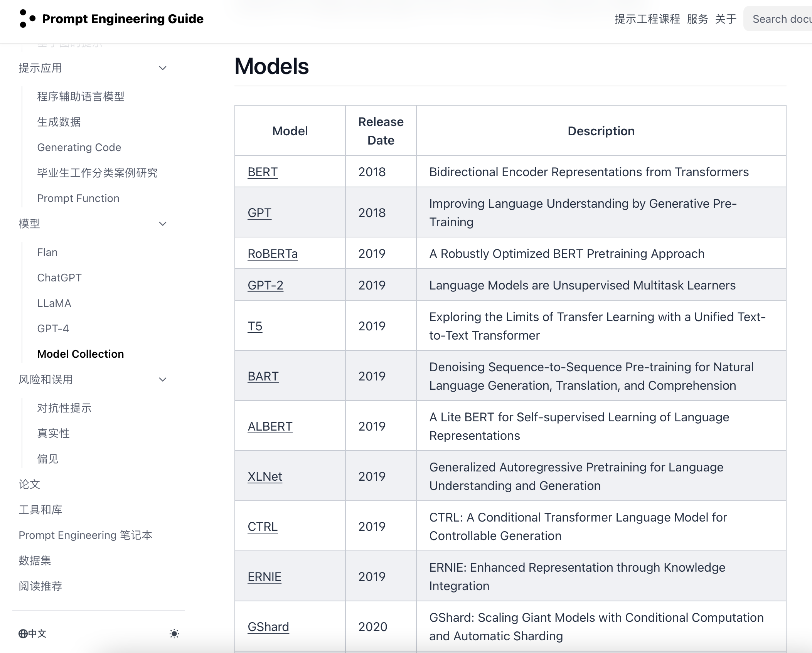The width and height of the screenshot is (812, 653).
Task: Follow the RoBERTa paper link
Action: 273,254
